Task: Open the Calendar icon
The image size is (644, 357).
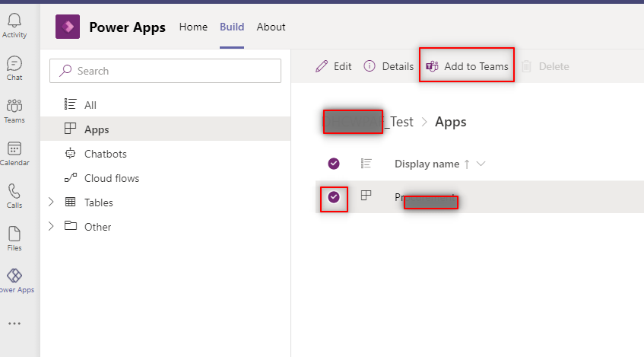Action: [14, 153]
